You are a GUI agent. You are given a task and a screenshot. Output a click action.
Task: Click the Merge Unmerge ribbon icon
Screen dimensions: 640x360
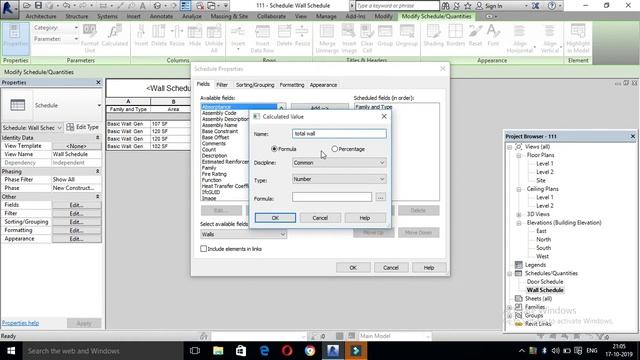327,38
